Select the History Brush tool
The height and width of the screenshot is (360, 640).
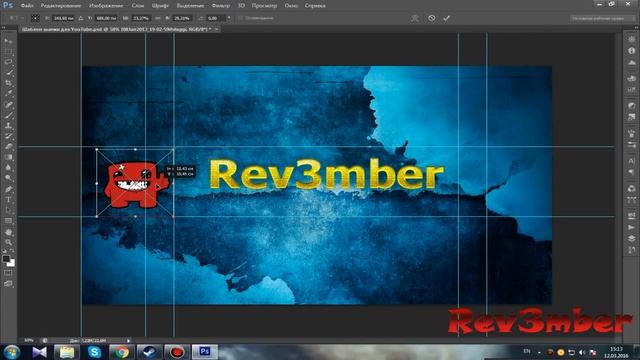point(8,136)
